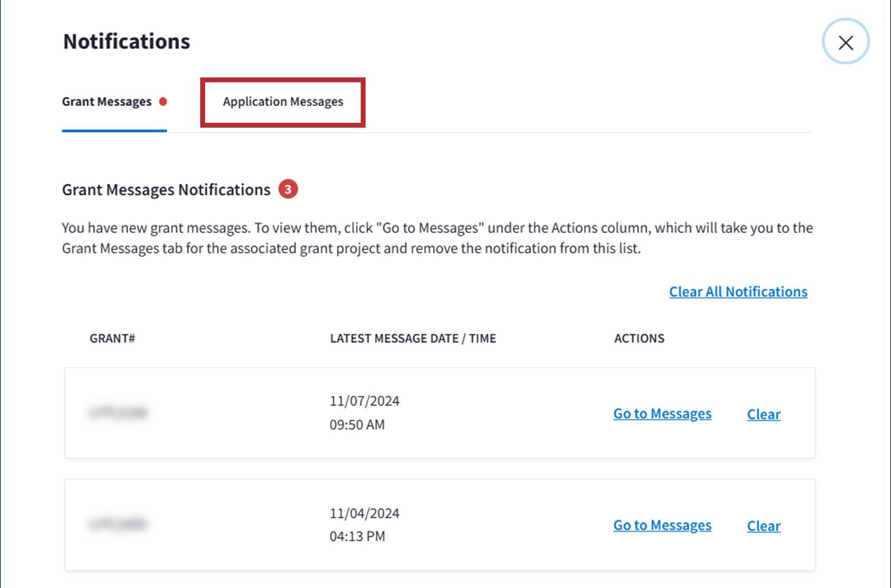Open Go to Messages for 11/04/2024 notification
891x588 pixels.
click(662, 525)
